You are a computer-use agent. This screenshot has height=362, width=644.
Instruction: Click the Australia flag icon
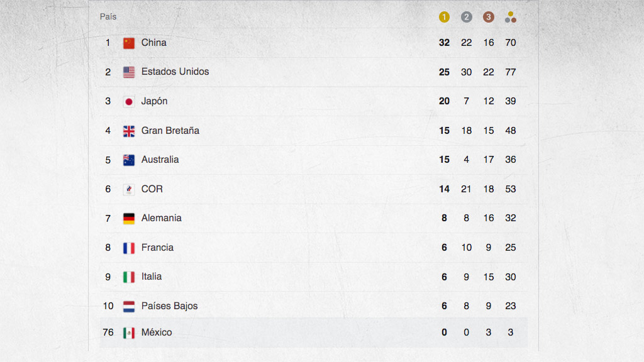(129, 160)
